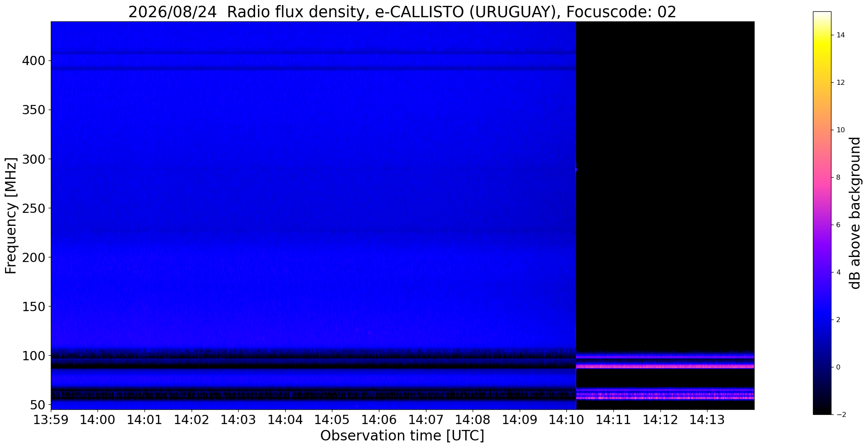Click the plot title mentioning e-CALLISTO (URUGUAY)
The height and width of the screenshot is (448, 868).
(x=402, y=12)
